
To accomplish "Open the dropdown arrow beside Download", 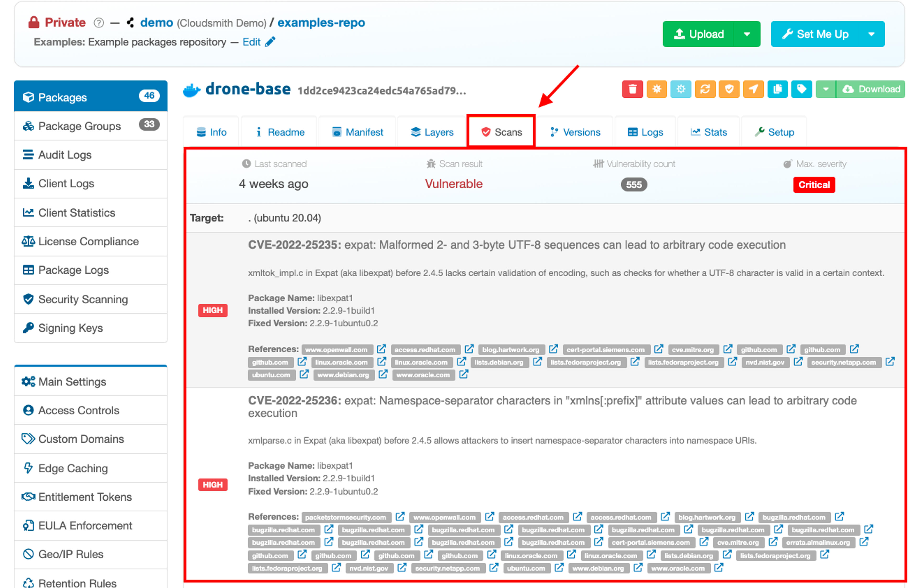I will coord(825,89).
